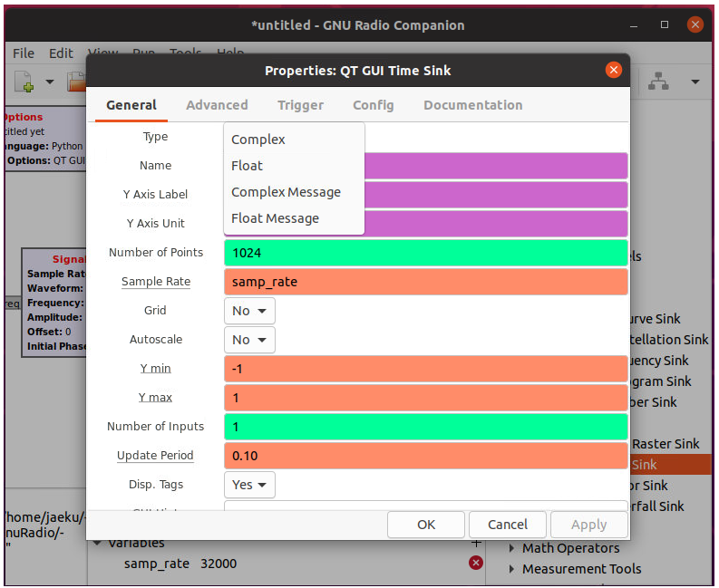This screenshot has height=588, width=719.
Task: Minimize the GNU Radio Companion window
Action: [634, 25]
